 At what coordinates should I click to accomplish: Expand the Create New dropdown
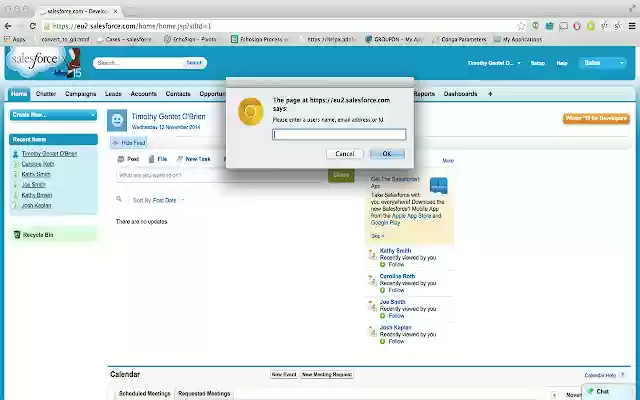pos(53,115)
